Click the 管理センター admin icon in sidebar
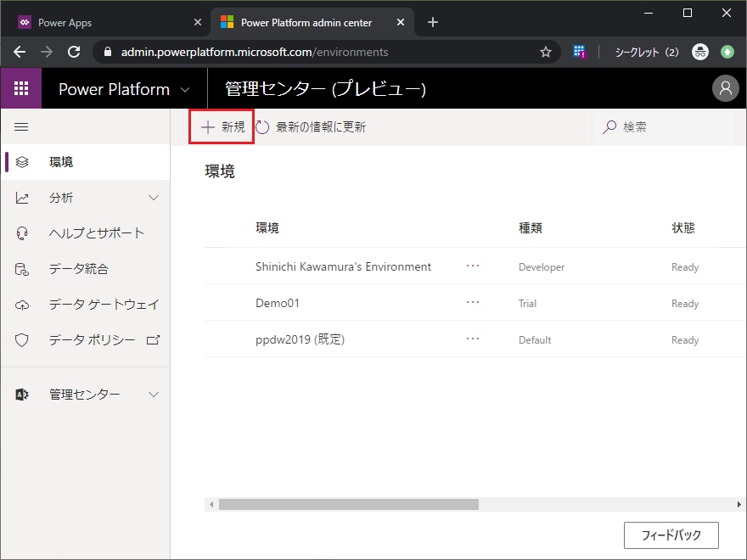This screenshot has width=747, height=560. click(x=22, y=395)
